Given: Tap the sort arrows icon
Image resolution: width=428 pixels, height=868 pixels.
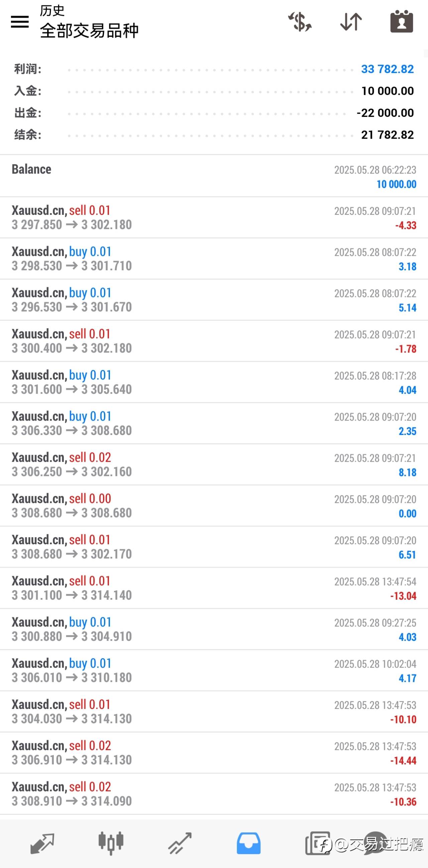Looking at the screenshot, I should (x=351, y=22).
